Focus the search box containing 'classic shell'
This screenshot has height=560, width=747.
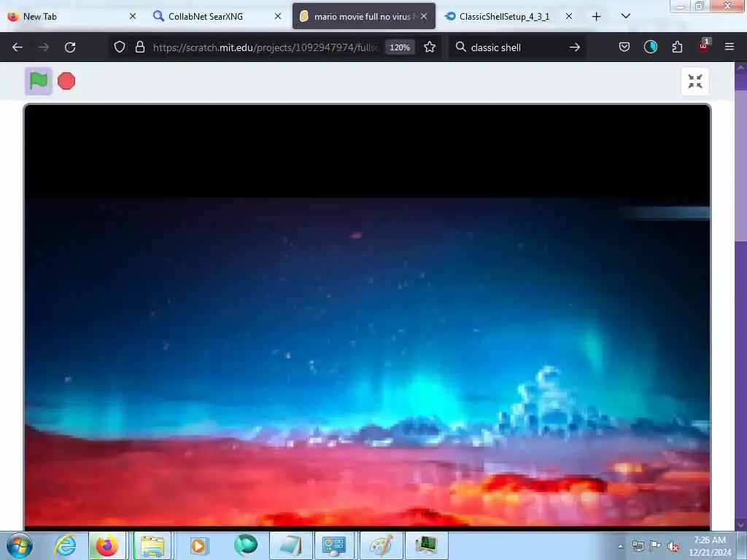[x=517, y=47]
